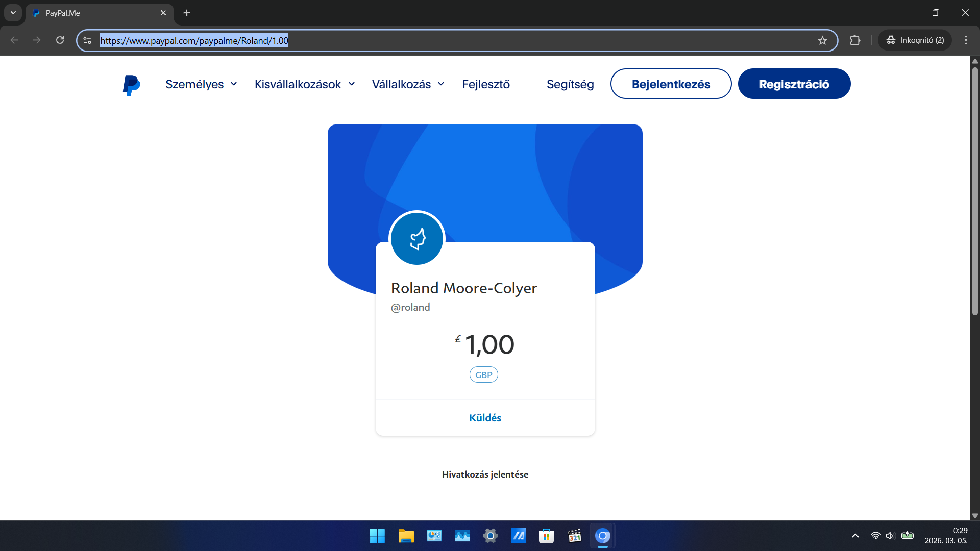Open a new browser tab
The height and width of the screenshot is (551, 980).
click(x=187, y=13)
